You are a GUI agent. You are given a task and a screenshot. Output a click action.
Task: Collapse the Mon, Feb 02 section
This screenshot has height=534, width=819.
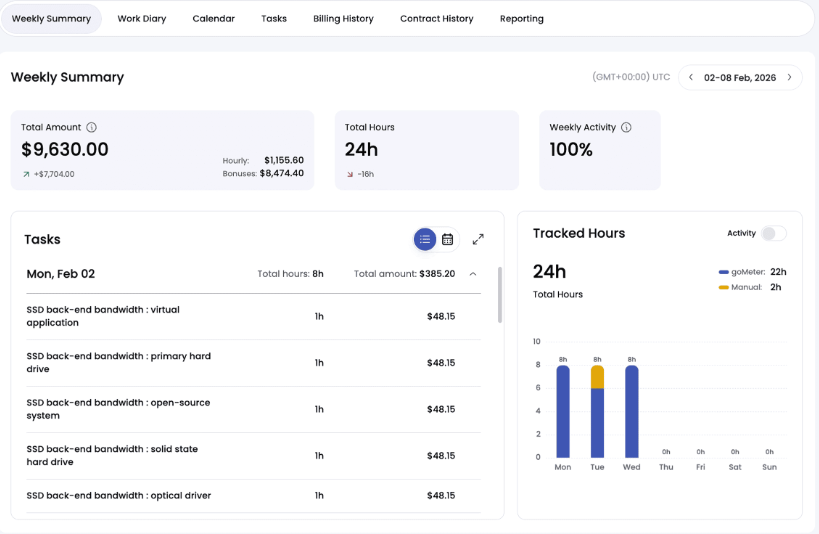pos(473,274)
